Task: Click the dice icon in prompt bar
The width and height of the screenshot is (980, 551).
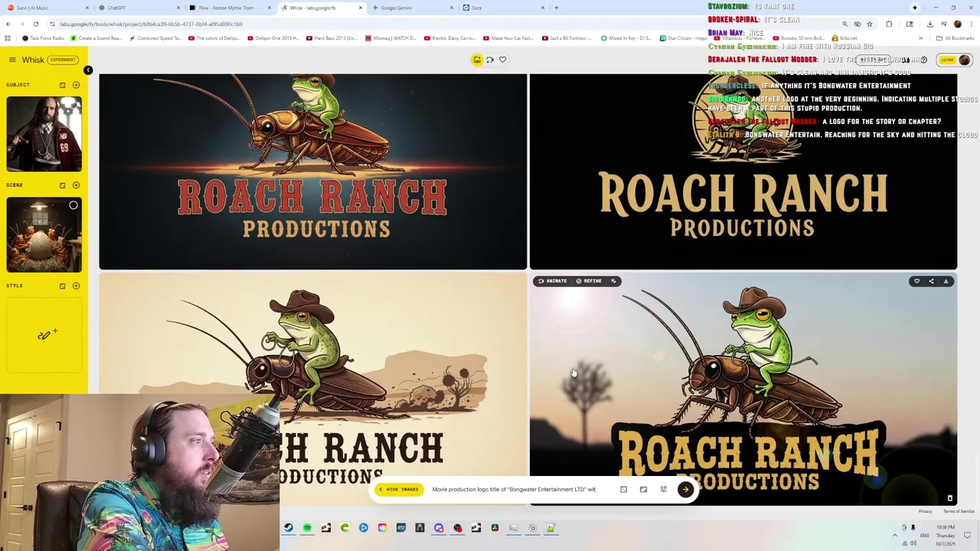Action: point(623,490)
